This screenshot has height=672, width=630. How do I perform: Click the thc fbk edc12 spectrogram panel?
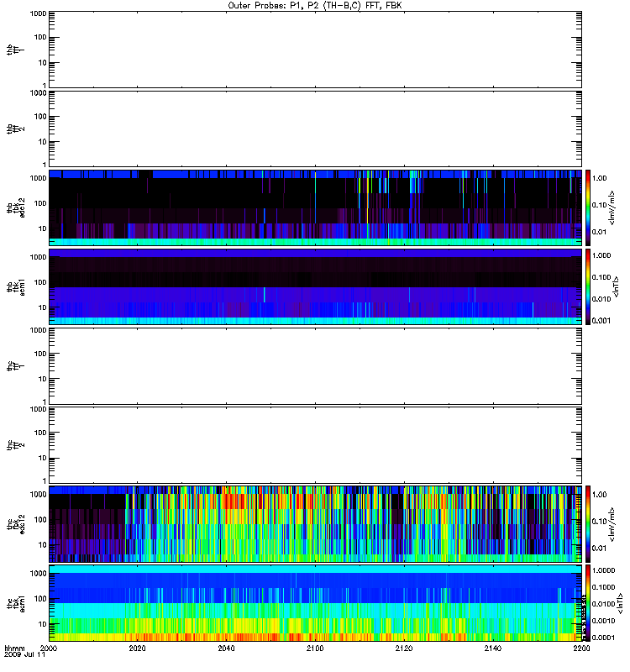click(316, 523)
